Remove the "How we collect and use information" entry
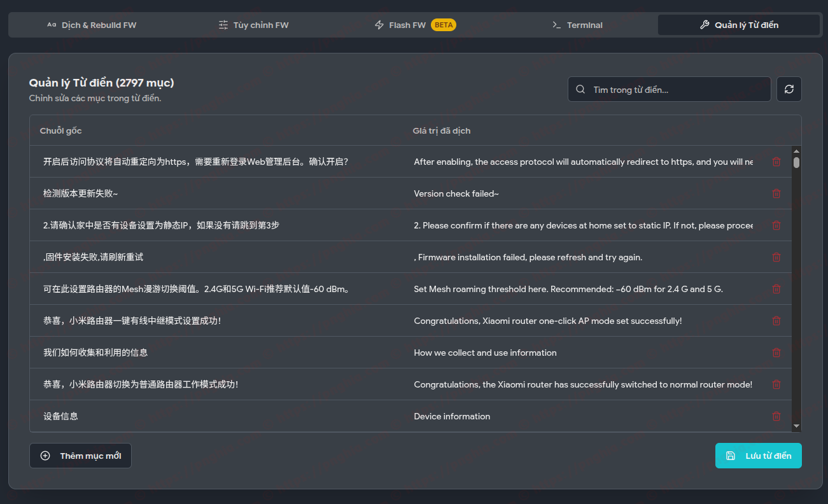828x504 pixels. 776,353
